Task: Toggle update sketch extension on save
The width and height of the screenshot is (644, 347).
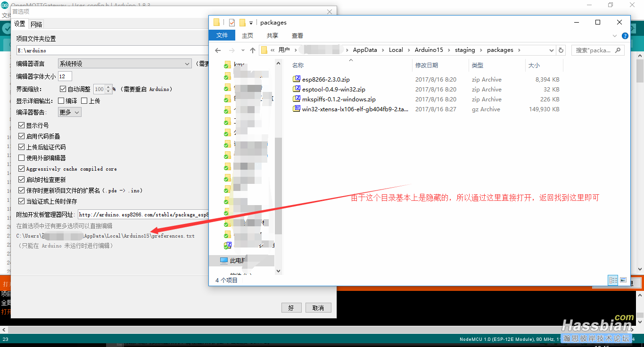Action: pyautogui.click(x=21, y=190)
